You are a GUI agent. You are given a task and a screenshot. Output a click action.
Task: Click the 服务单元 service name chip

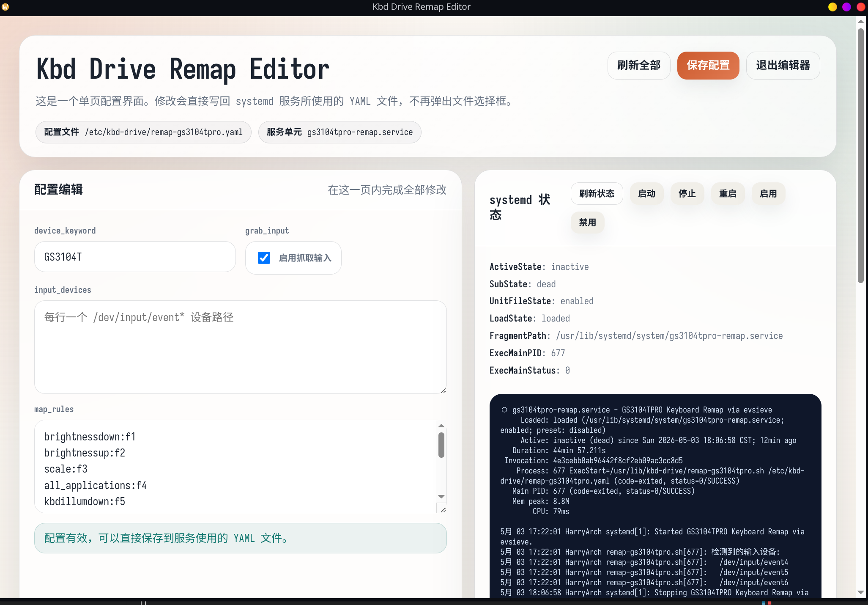[340, 132]
